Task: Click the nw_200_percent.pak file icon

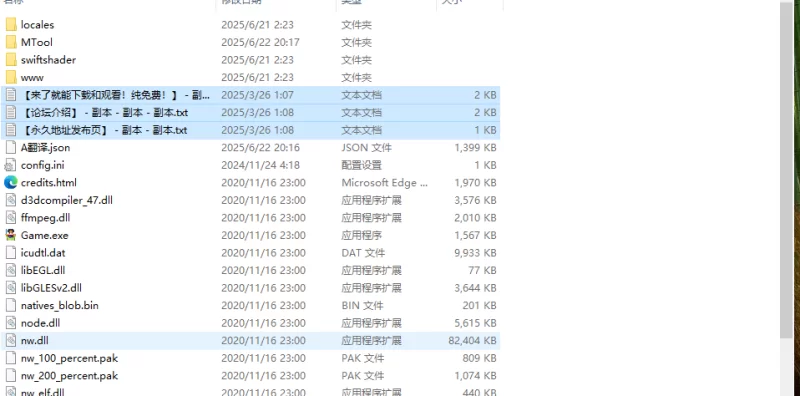Action: point(11,376)
